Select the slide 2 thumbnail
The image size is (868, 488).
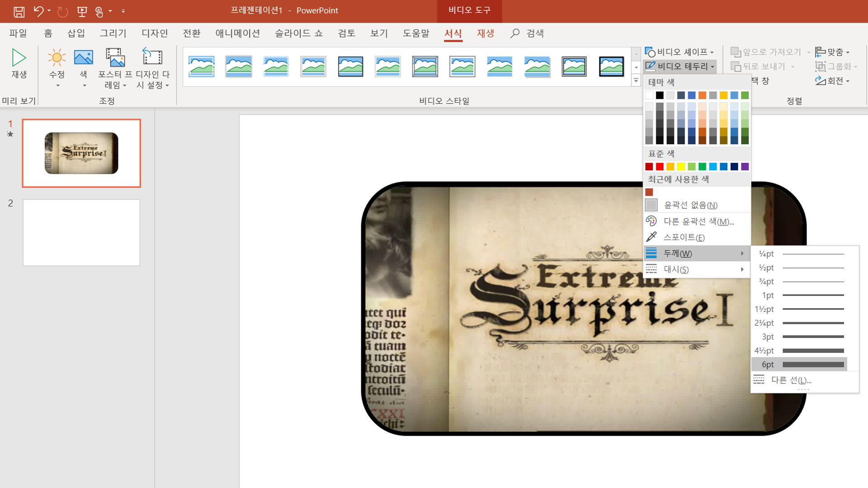81,232
